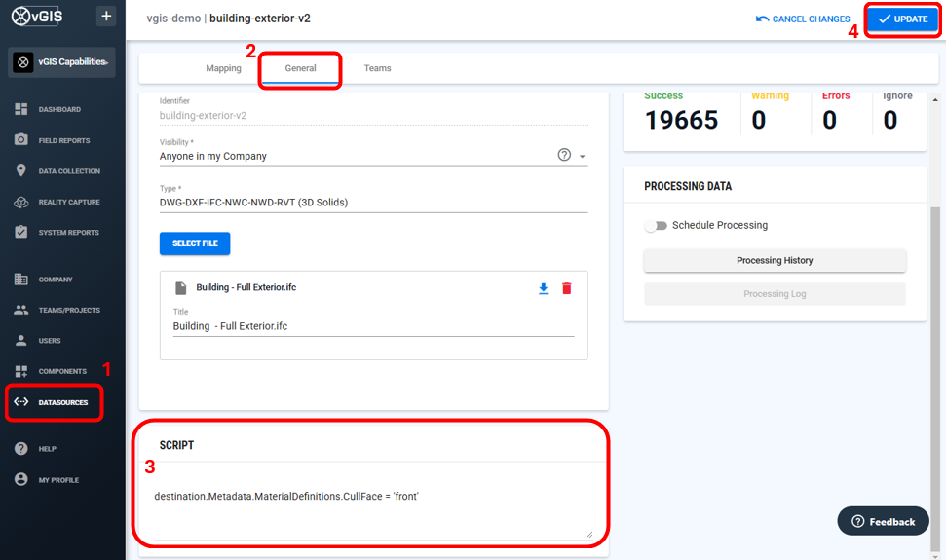Viewport: 946px width, 560px height.
Task: Expand the Visibility dropdown arrow
Action: pyautogui.click(x=583, y=156)
